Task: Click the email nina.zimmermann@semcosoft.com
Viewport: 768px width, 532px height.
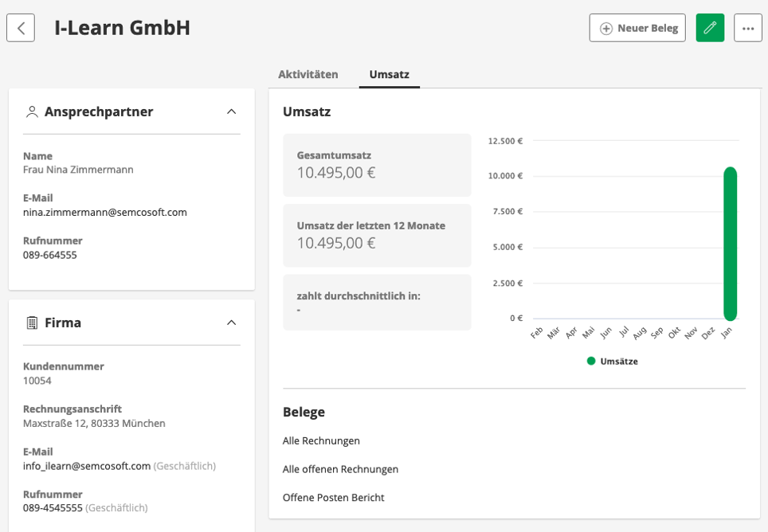Action: (105, 213)
